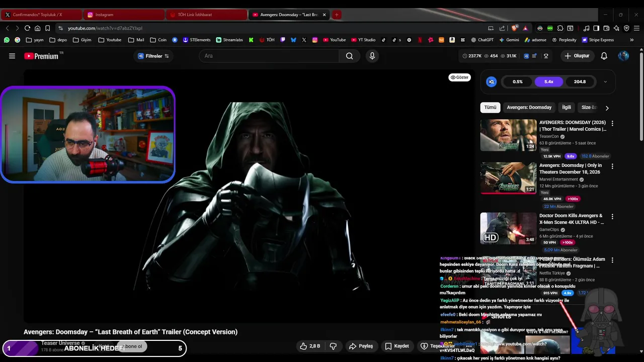Select the İlgili filter chip

[x=567, y=107]
